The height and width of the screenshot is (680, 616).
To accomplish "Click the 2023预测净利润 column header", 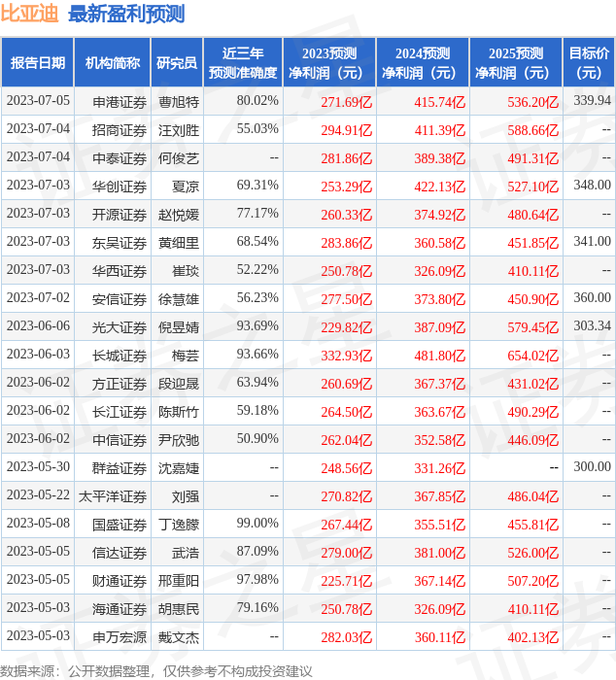I will point(329,63).
